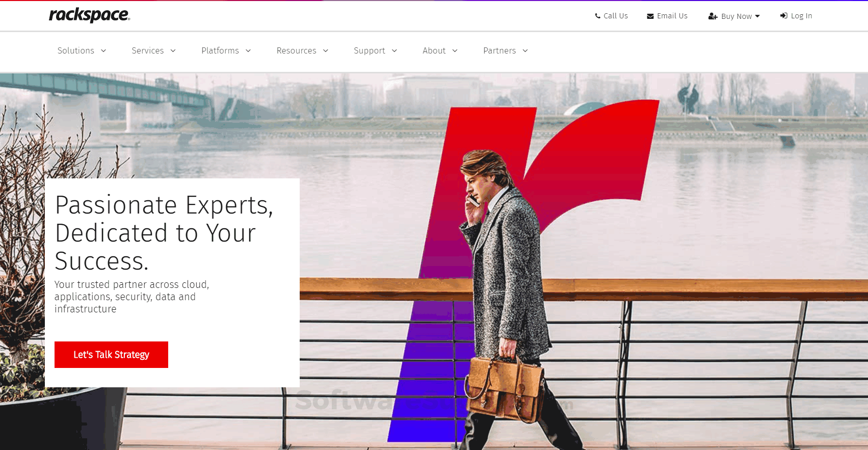Viewport: 868px width, 450px height.
Task: Click the user-plus icon beside Buy Now
Action: coord(713,16)
